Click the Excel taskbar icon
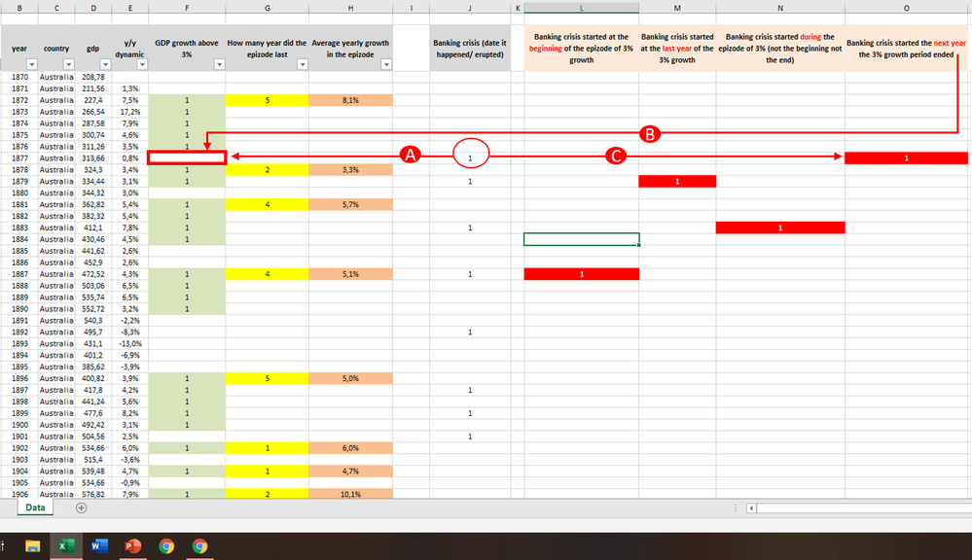The image size is (972, 560). coord(66,545)
